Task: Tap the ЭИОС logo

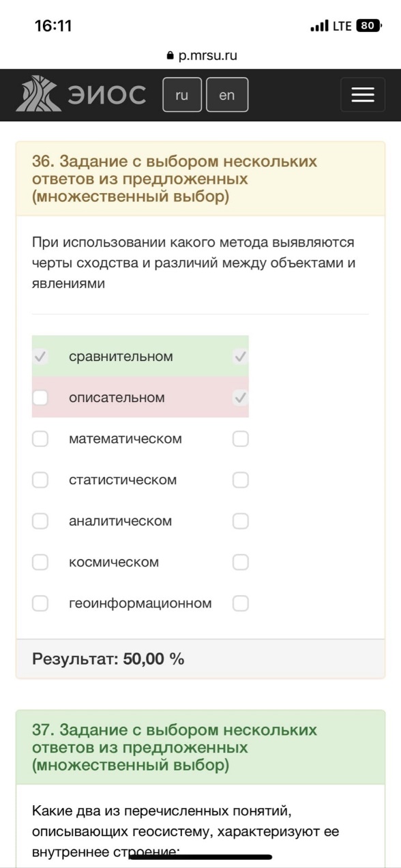Action: [81, 95]
